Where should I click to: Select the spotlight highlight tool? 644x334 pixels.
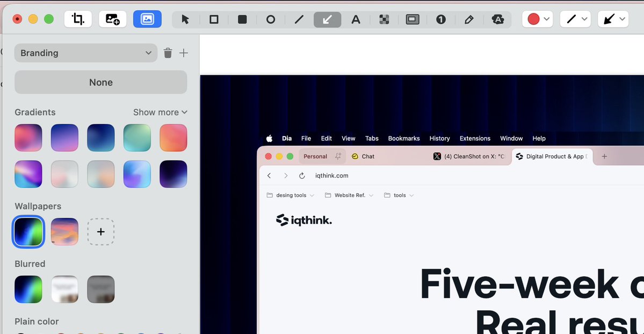[x=413, y=19]
